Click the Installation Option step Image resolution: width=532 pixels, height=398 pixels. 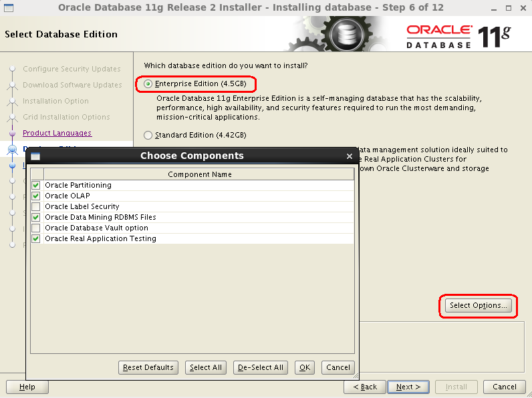pos(55,101)
